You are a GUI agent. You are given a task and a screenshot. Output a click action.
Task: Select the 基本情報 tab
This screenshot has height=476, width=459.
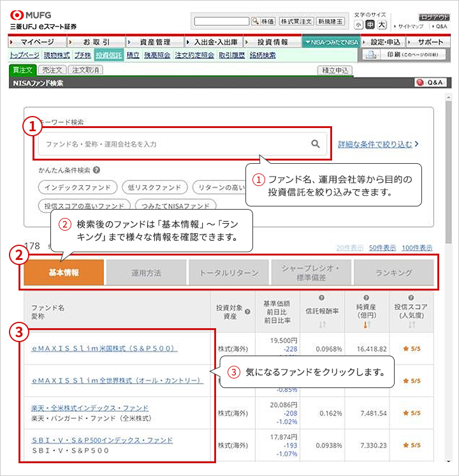pyautogui.click(x=64, y=272)
